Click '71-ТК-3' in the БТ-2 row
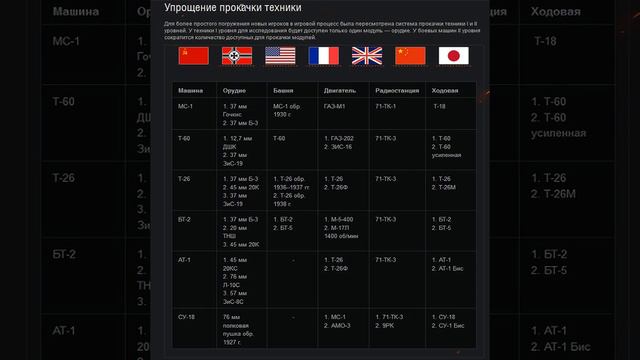The image size is (640, 360). 386,219
